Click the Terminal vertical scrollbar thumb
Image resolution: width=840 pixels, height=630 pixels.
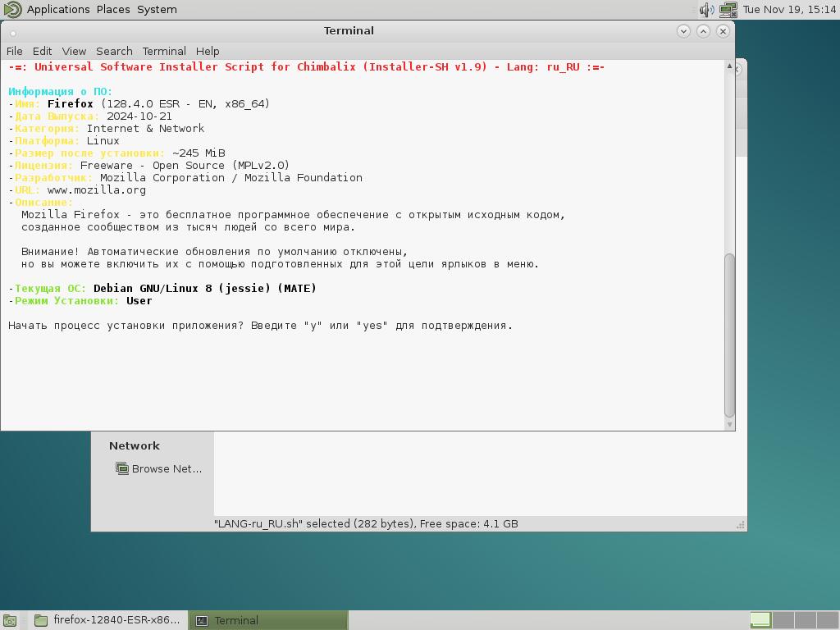click(729, 335)
